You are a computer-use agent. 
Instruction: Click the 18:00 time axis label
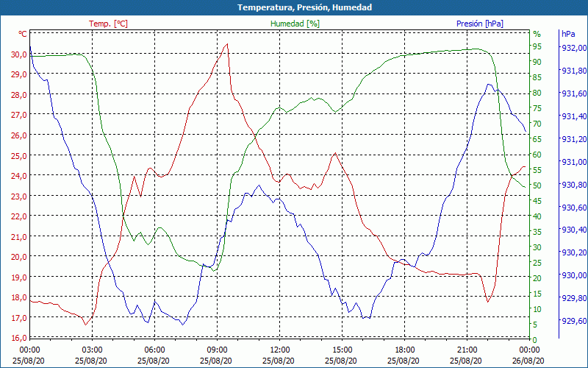(405, 350)
